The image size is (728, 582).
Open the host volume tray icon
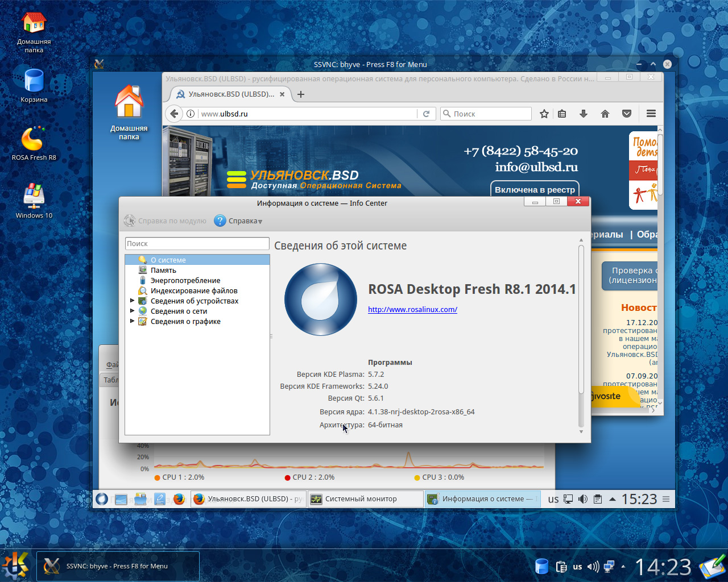click(x=593, y=567)
